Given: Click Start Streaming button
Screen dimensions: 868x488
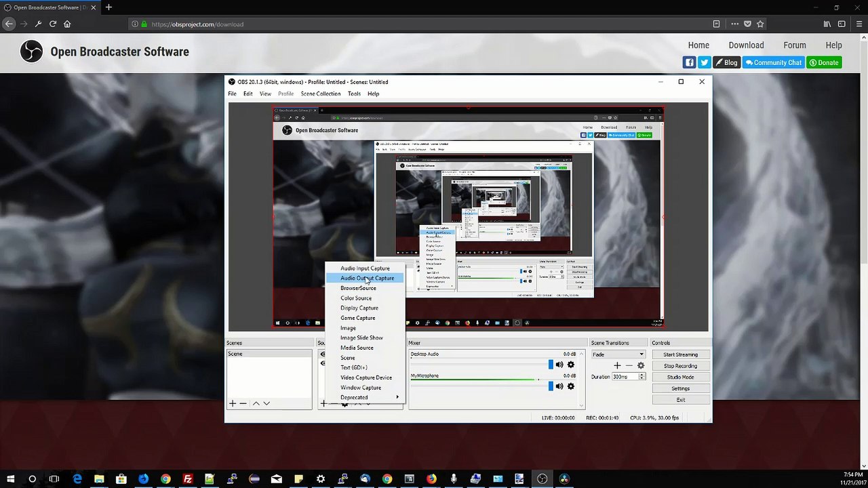Looking at the screenshot, I should point(680,354).
